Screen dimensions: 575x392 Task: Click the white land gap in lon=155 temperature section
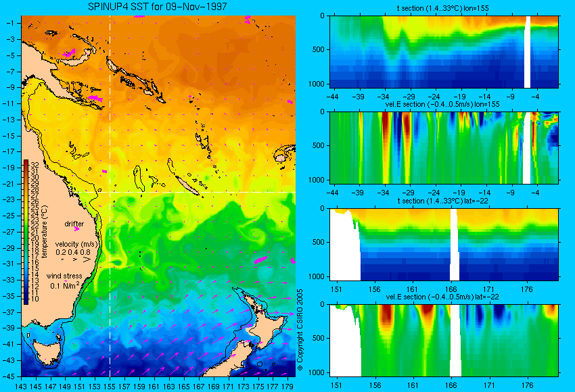coord(528,51)
